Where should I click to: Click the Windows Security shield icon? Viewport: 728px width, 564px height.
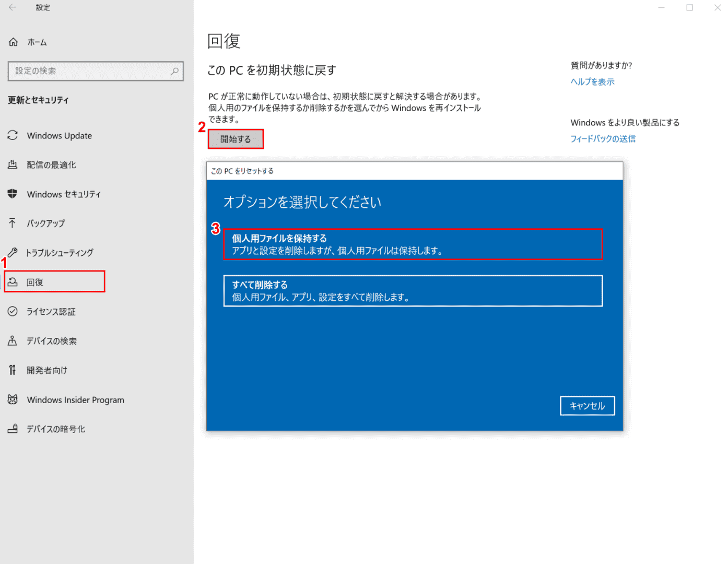pyautogui.click(x=13, y=194)
